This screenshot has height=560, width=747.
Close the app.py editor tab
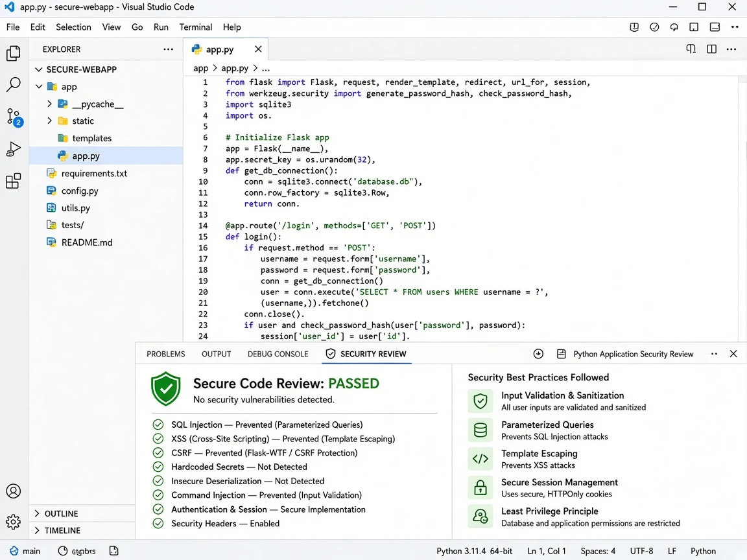[258, 49]
